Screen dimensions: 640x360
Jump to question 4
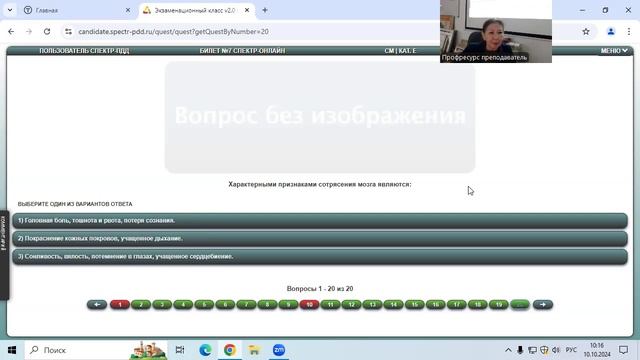pyautogui.click(x=183, y=304)
